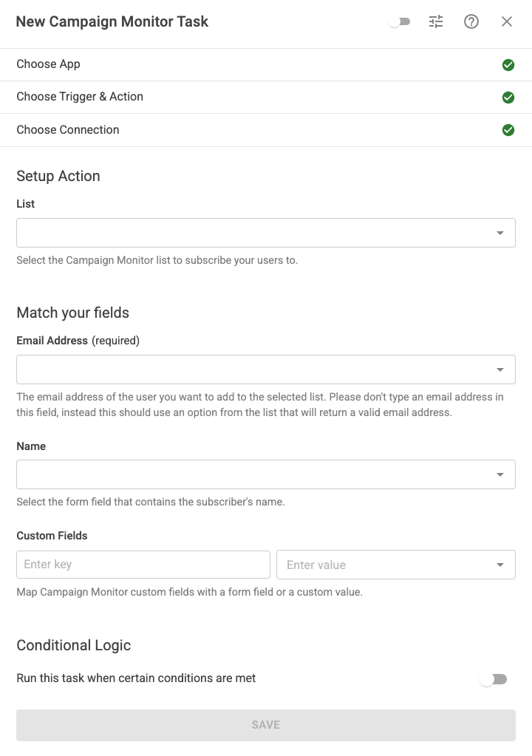Click the Enter value dropdown arrow
Image resolution: width=532 pixels, height=756 pixels.
(500, 565)
